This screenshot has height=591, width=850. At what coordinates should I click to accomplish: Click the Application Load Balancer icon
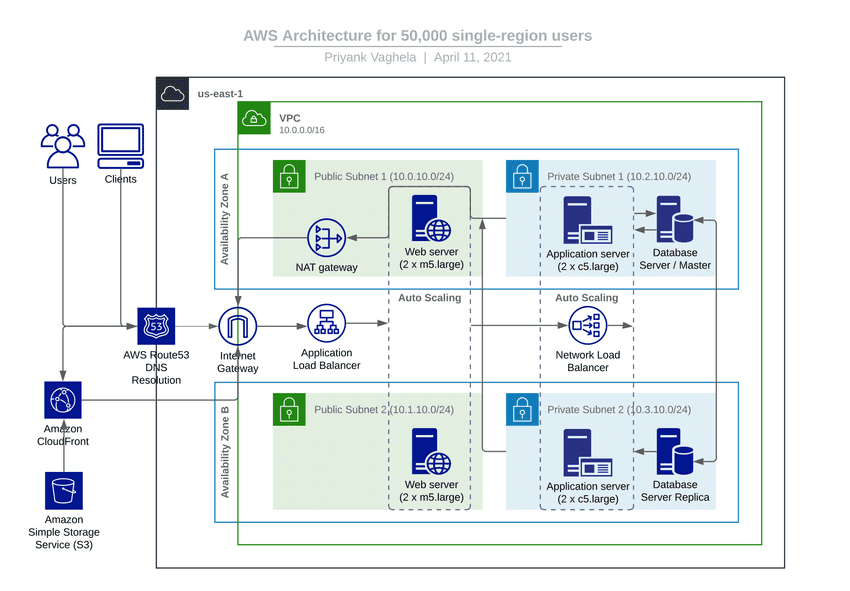tap(326, 323)
